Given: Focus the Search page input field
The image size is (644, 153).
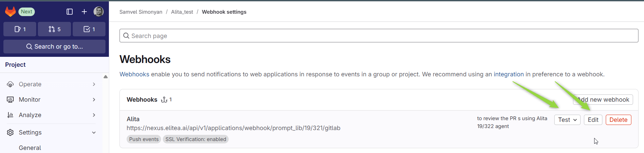Looking at the screenshot, I should [x=379, y=36].
